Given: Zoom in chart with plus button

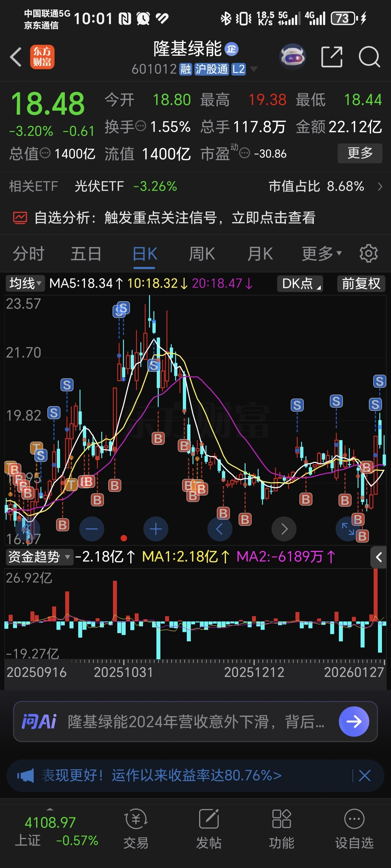Looking at the screenshot, I should click(x=156, y=529).
